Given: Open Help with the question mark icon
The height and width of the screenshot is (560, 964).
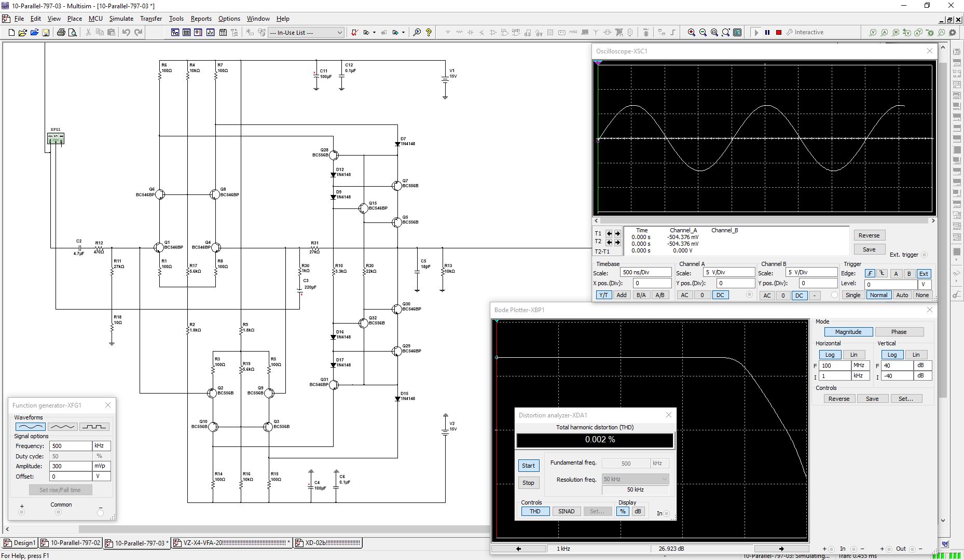Looking at the screenshot, I should [x=429, y=32].
